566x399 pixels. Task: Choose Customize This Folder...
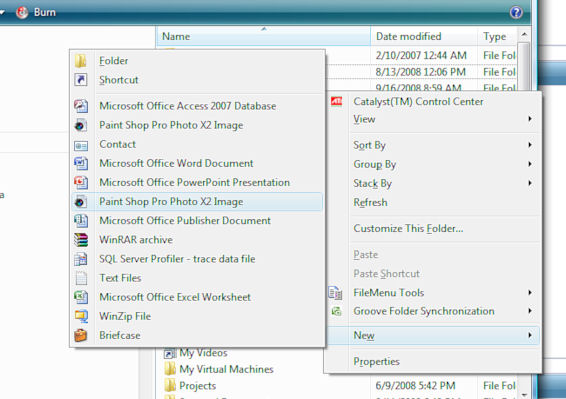(432, 229)
